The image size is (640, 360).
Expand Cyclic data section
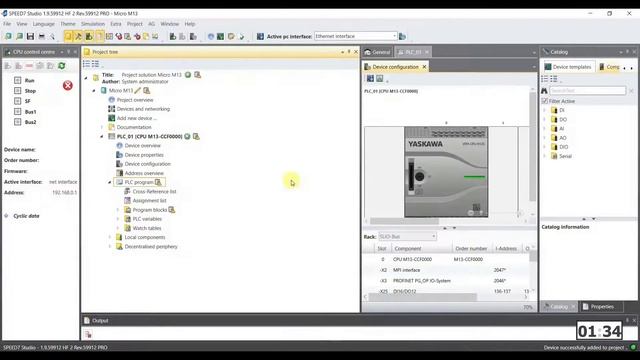click(x=7, y=216)
